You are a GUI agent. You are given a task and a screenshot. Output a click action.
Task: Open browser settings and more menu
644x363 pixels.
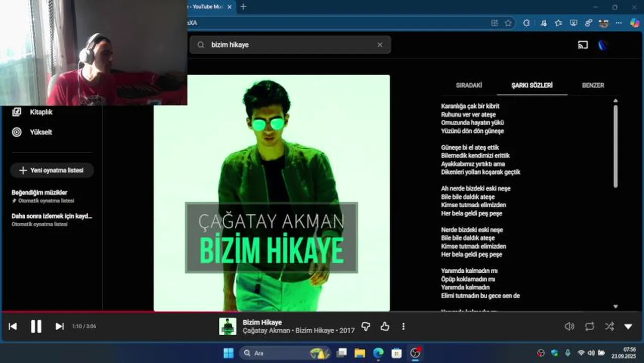(619, 23)
